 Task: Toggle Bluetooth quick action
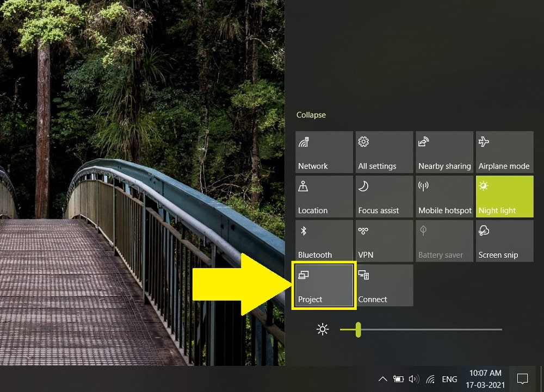(x=324, y=241)
